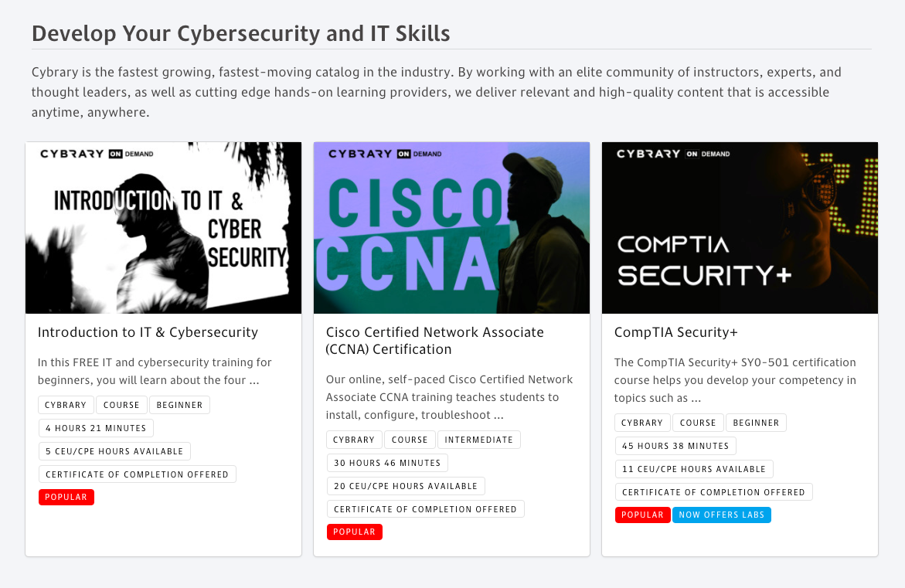
Task: Click the Cybrary On Demand logo on the Cisco CCNA image
Action: coord(385,154)
